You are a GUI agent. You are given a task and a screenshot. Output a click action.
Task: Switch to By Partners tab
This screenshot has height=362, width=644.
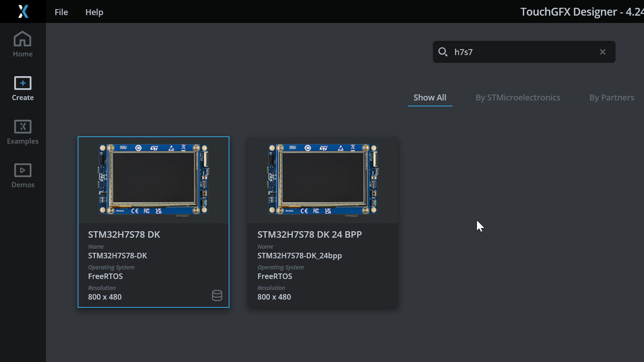coord(611,97)
